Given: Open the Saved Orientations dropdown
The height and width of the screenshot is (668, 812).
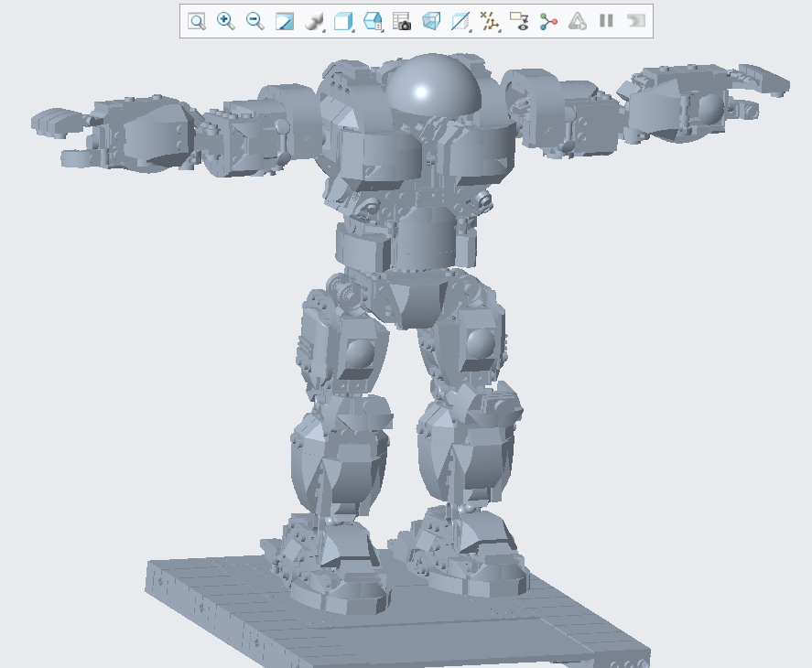Looking at the screenshot, I should coord(373,21).
